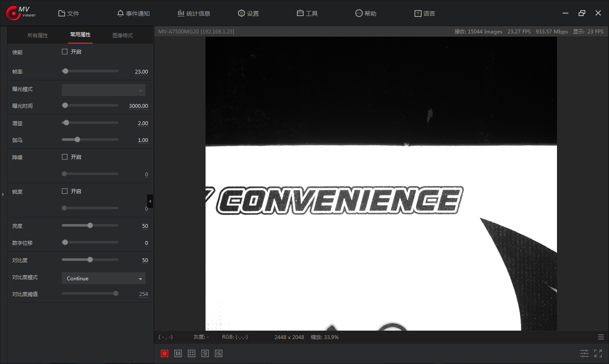Adjust the 曝光时间 slider

point(90,105)
